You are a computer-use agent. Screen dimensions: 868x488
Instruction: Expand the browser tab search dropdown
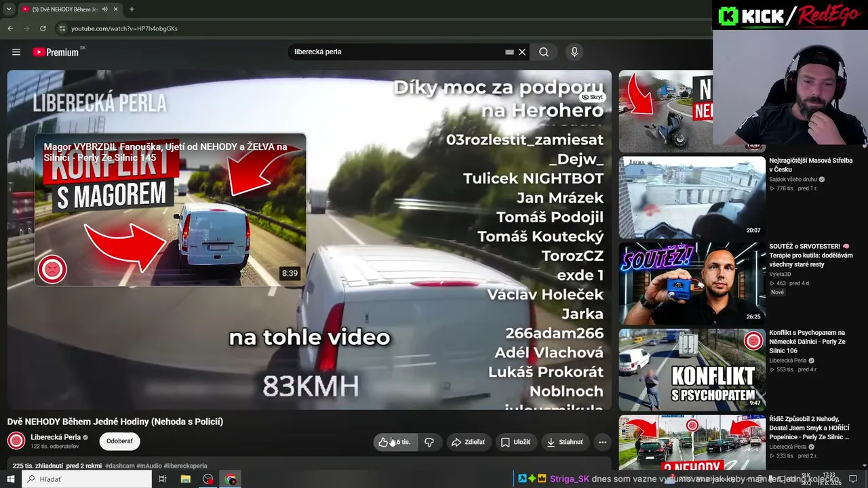point(9,9)
